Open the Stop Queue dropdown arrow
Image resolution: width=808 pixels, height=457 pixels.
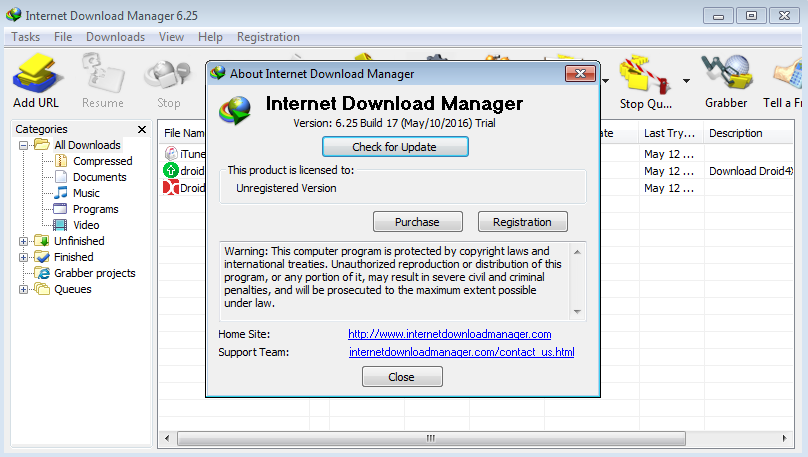coord(686,81)
